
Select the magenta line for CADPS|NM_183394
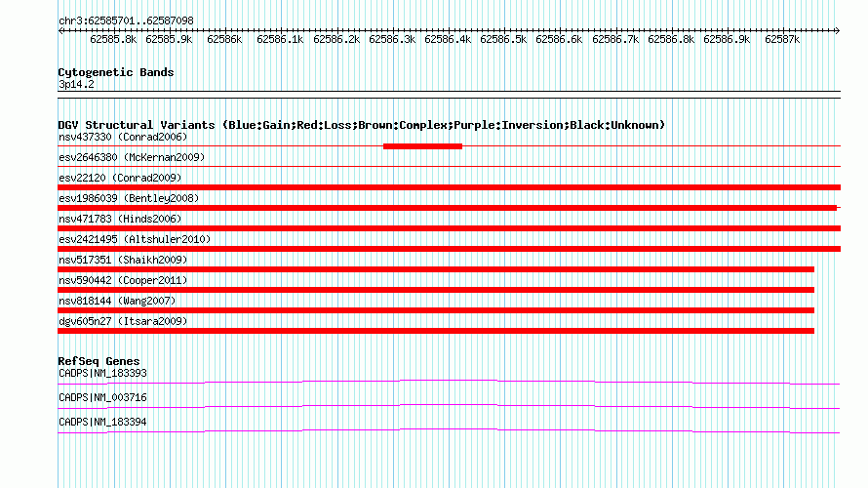(x=449, y=430)
